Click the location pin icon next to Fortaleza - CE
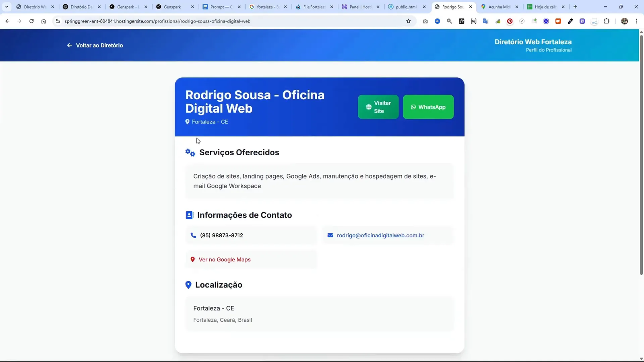Image resolution: width=644 pixels, height=362 pixels. 188,121
